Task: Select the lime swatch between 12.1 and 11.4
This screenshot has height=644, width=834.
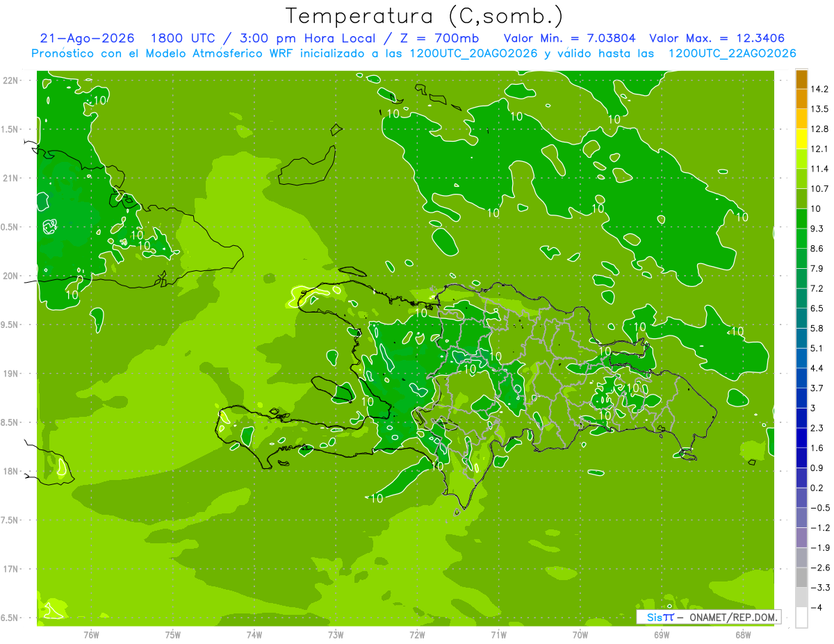Action: 801,159
